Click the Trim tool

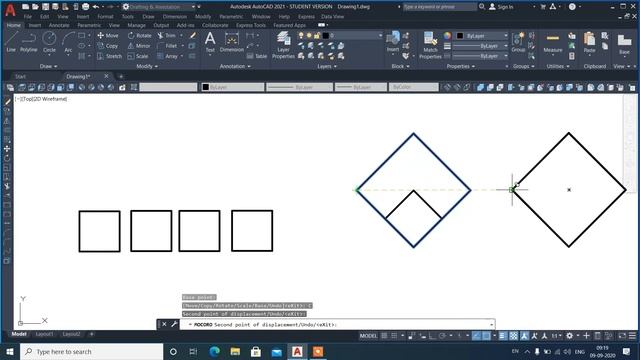click(x=167, y=36)
